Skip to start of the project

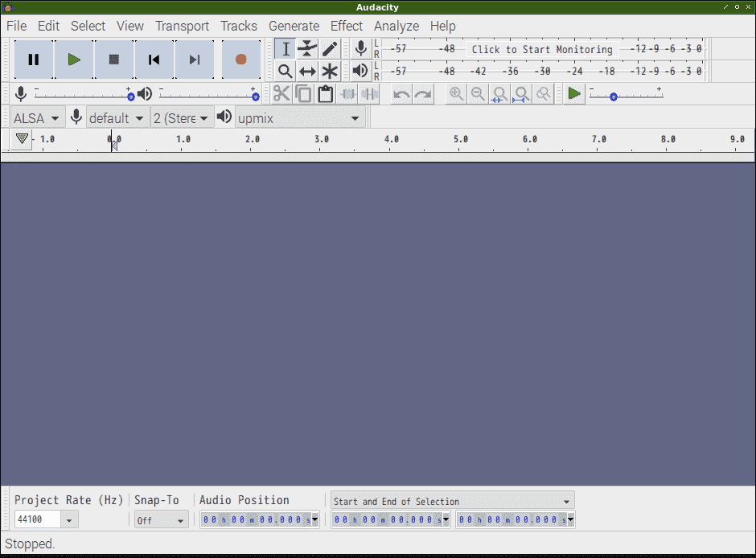pyautogui.click(x=154, y=59)
